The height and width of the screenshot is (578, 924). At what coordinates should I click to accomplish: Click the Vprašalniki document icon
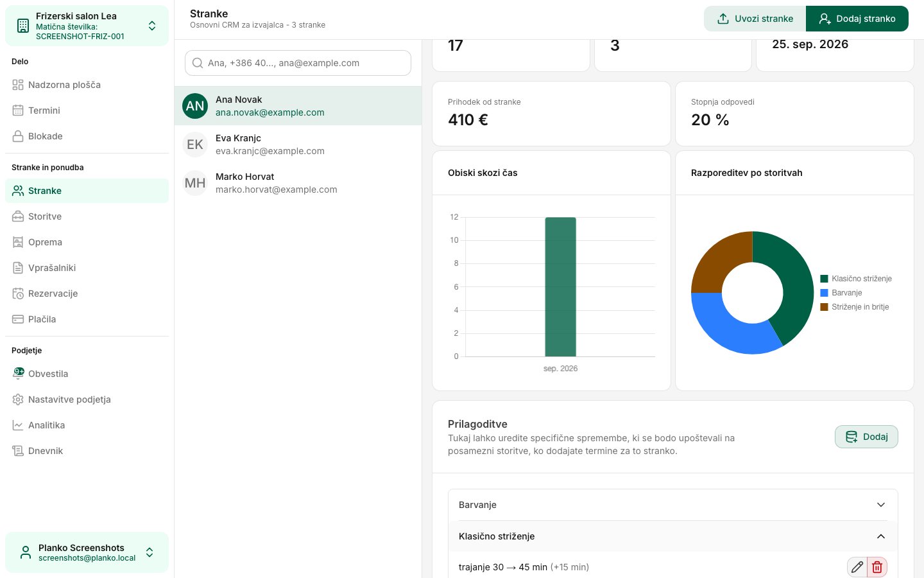pos(18,268)
